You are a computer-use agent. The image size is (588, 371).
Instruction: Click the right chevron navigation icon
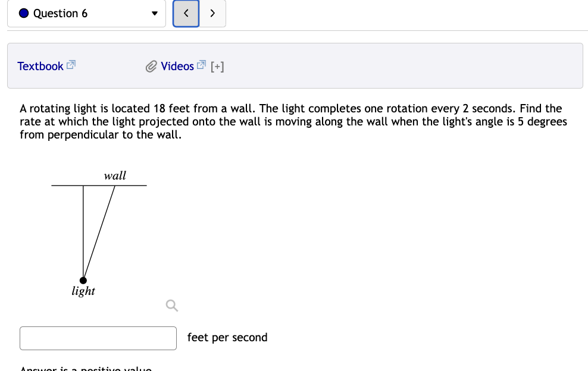click(x=212, y=12)
